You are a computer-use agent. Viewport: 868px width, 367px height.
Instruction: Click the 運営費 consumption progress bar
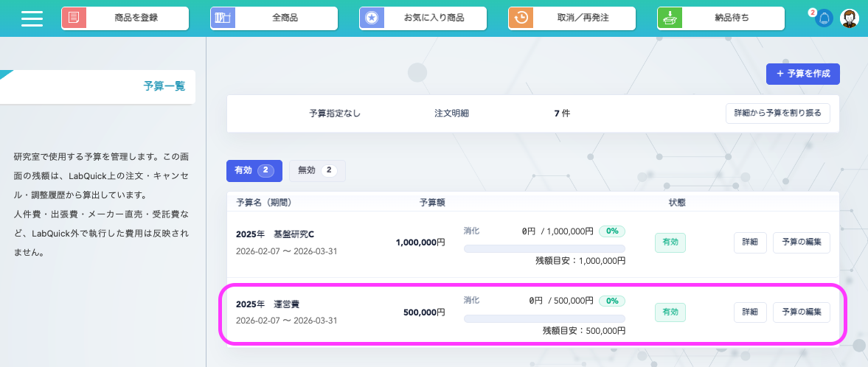coord(544,318)
